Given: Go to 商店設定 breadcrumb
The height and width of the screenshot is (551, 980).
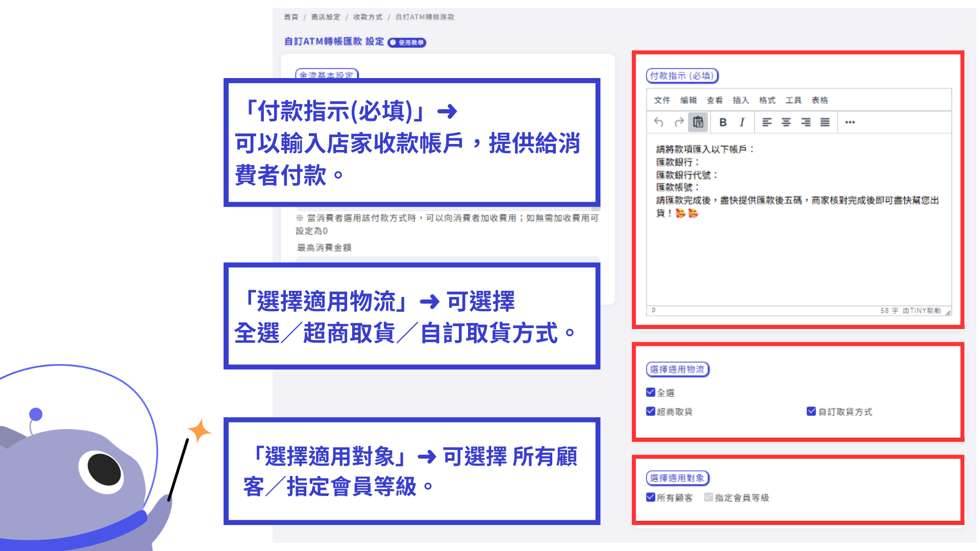Looking at the screenshot, I should pyautogui.click(x=326, y=17).
